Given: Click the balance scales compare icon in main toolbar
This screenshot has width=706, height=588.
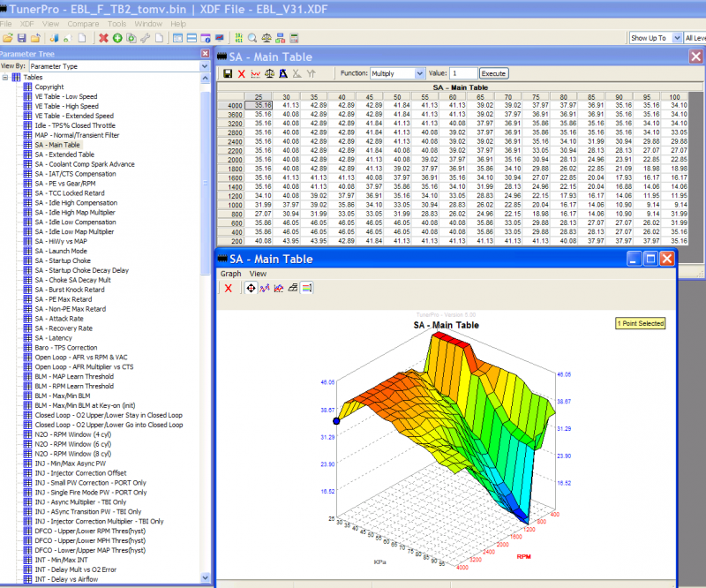Looking at the screenshot, I should [x=267, y=38].
